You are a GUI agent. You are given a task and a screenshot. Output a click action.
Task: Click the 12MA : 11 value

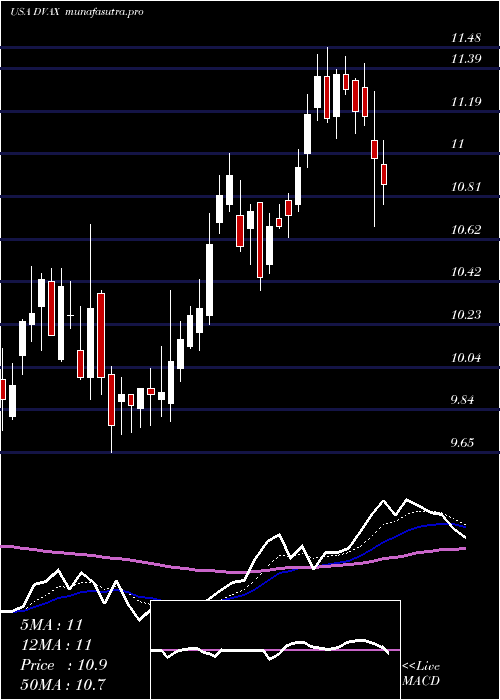click(56, 645)
